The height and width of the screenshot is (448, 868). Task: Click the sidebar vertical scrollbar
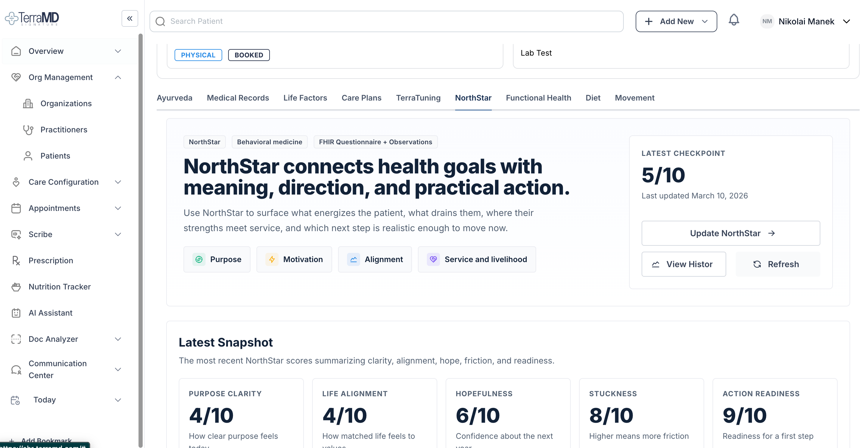(141, 236)
